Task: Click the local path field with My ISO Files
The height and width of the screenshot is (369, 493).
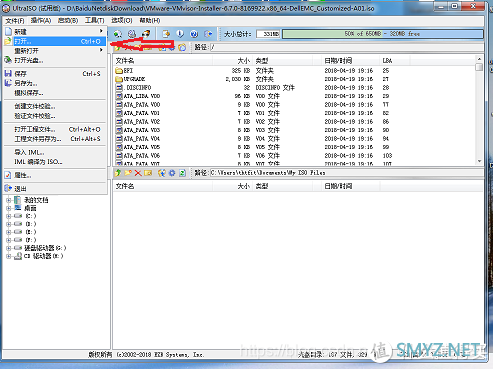Action: (347, 173)
